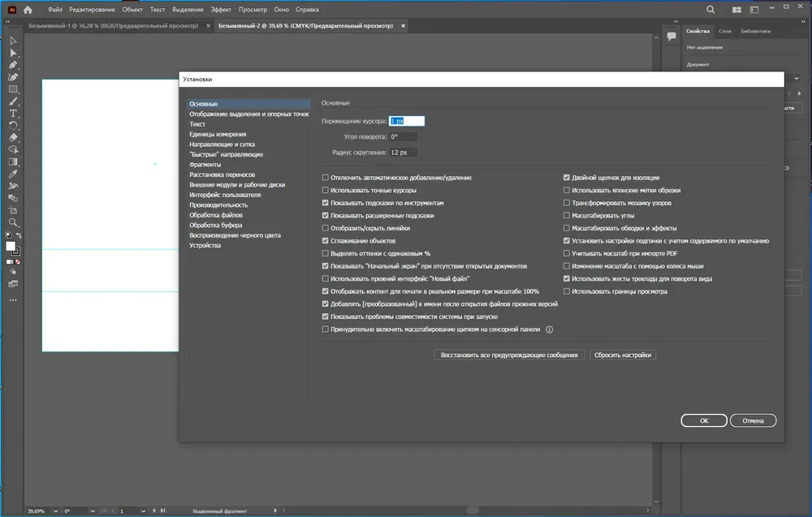Viewport: 812px width, 517px height.
Task: Click the stroke swatch in toolbar
Action: click(16, 252)
